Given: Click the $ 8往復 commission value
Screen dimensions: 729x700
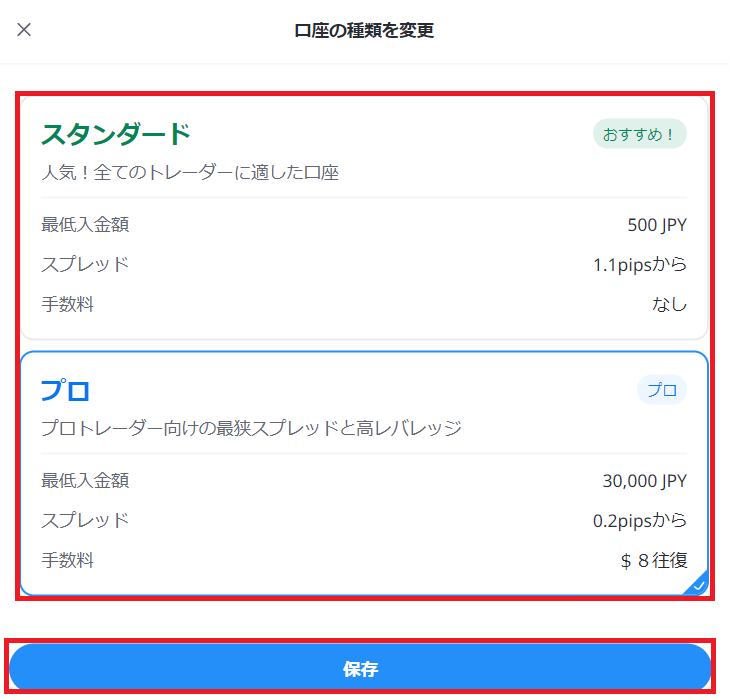Looking at the screenshot, I should pyautogui.click(x=654, y=560).
